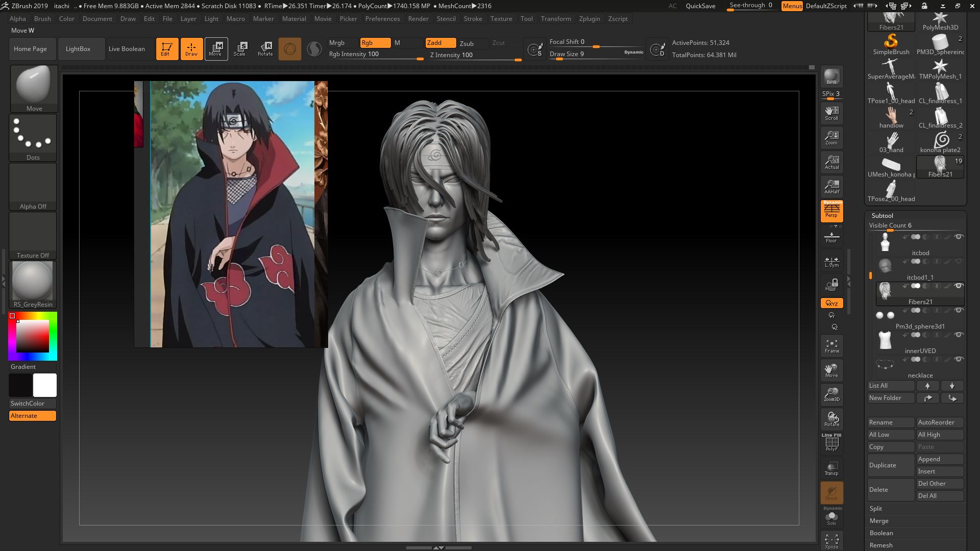980x551 pixels.
Task: Open the Preferences menu
Action: coord(382,19)
